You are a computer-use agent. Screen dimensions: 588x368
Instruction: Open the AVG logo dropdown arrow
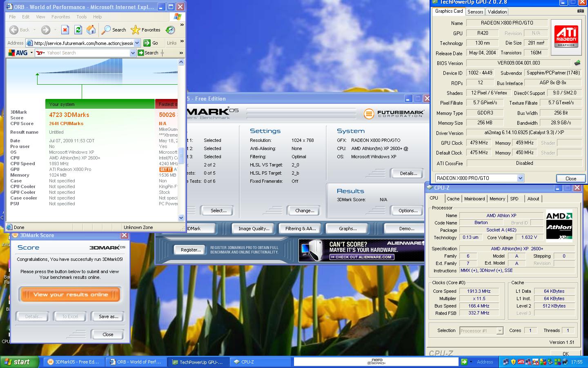31,53
